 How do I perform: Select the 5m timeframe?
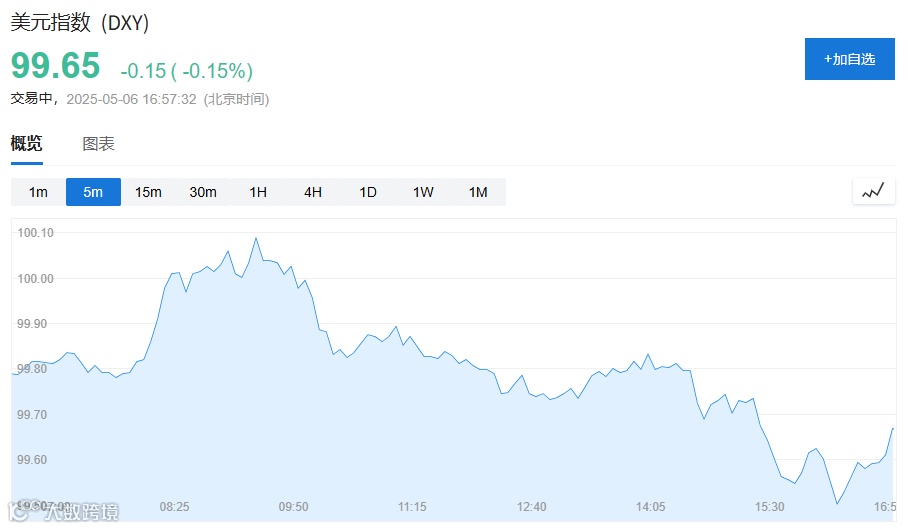(x=93, y=192)
